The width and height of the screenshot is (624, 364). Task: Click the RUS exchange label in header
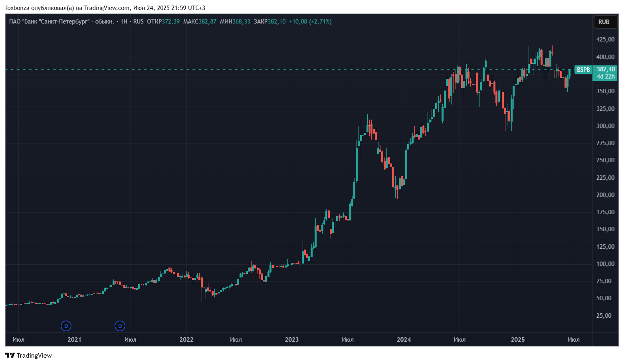click(138, 22)
